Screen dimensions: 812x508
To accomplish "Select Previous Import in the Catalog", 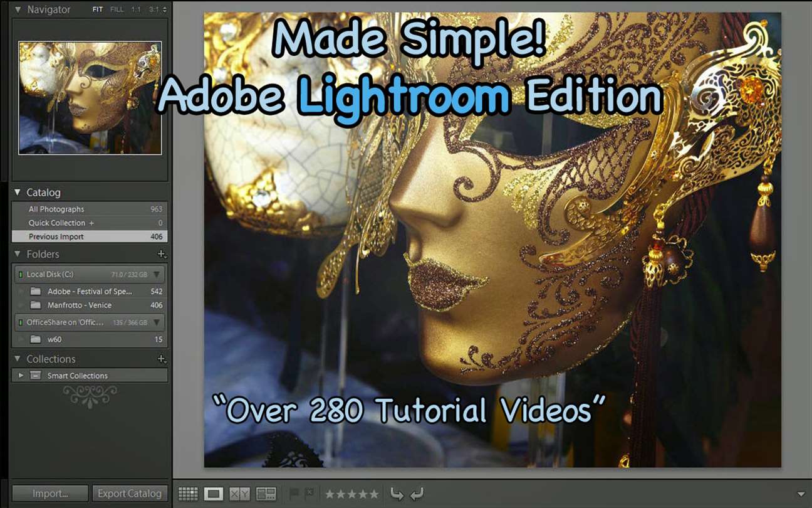I will click(x=90, y=236).
